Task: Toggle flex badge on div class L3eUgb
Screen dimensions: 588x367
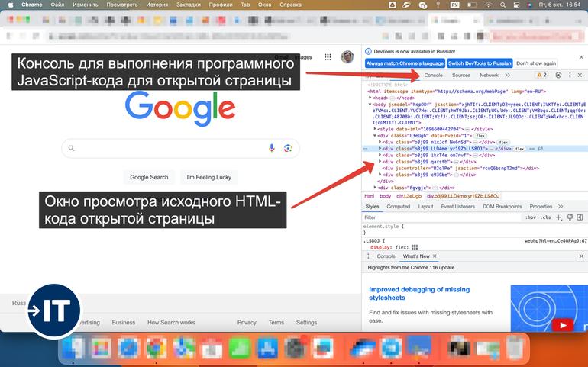Action: (480, 136)
